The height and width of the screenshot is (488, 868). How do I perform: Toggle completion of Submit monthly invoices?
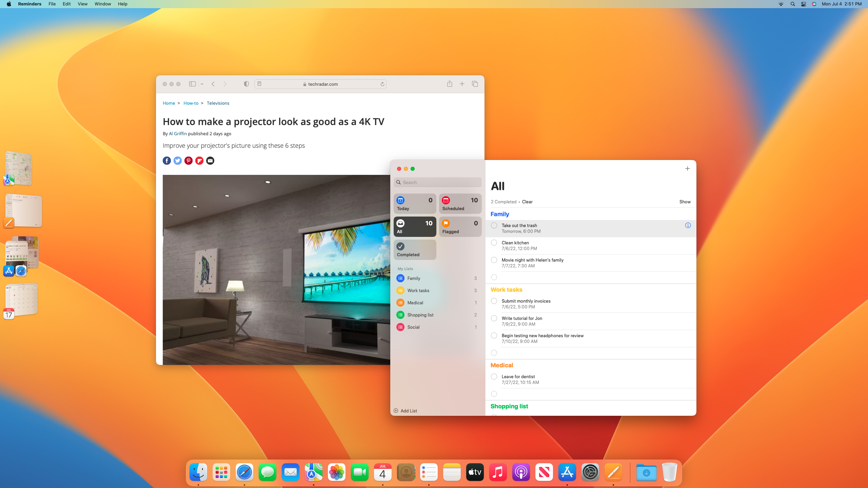[x=494, y=301]
